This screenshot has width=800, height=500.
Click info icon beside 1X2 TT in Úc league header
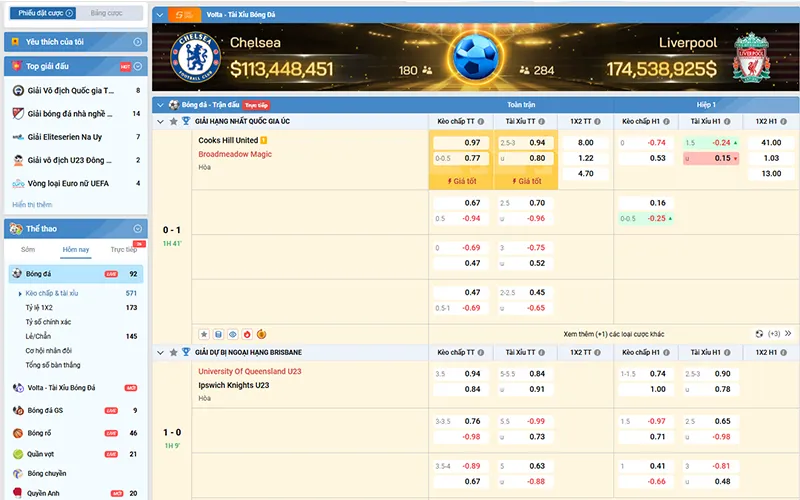point(597,121)
